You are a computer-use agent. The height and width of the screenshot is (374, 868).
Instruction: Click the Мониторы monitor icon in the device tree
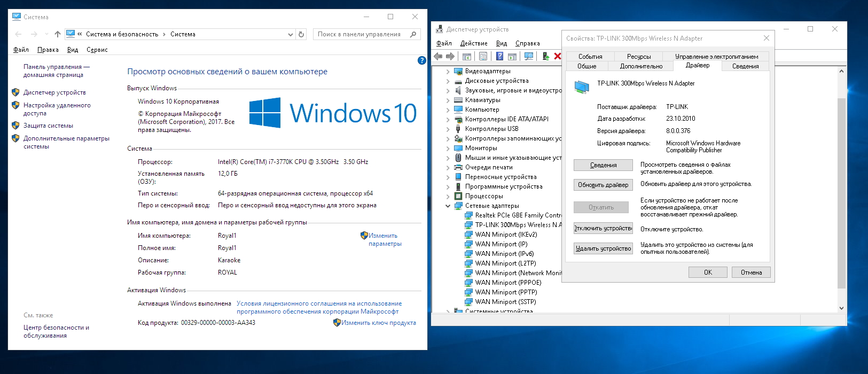(458, 148)
